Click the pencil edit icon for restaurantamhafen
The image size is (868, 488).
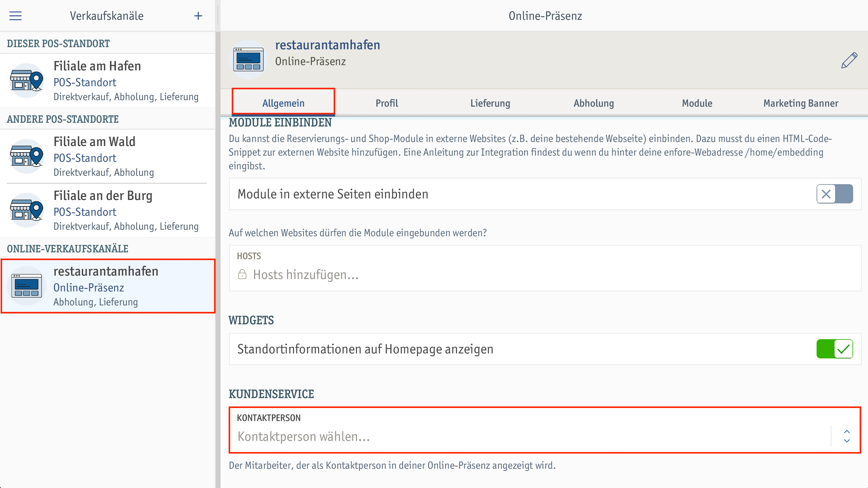click(x=849, y=60)
